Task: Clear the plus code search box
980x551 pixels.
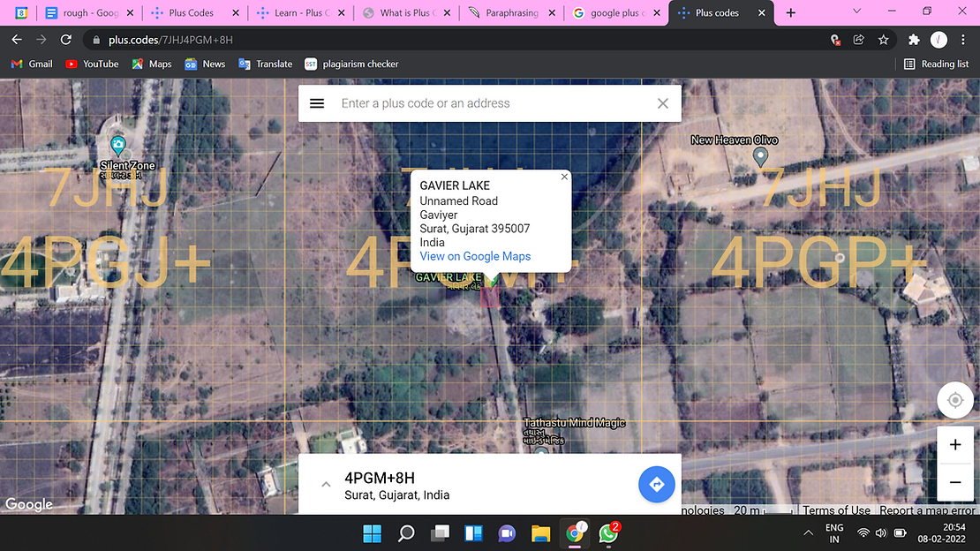Action: coord(663,103)
